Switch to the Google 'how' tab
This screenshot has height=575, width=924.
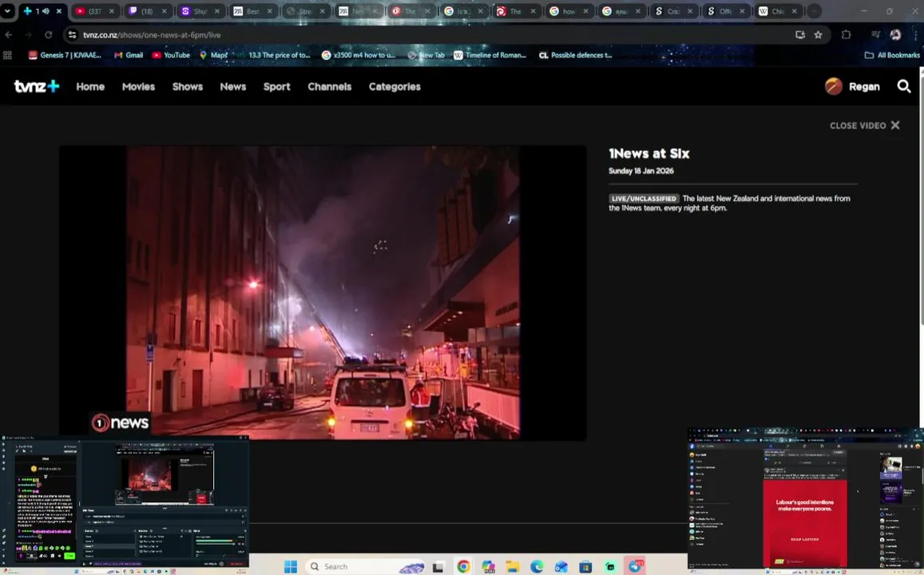click(568, 11)
